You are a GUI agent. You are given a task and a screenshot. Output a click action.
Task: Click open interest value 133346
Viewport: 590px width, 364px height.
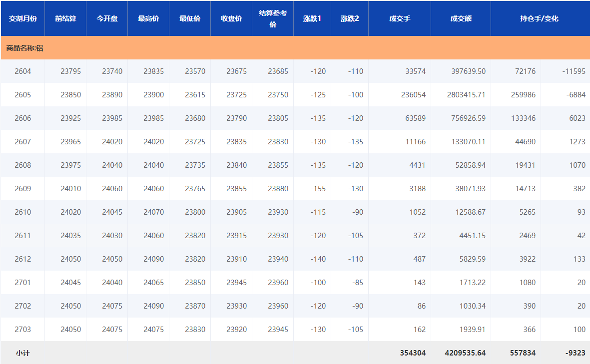tap(522, 118)
